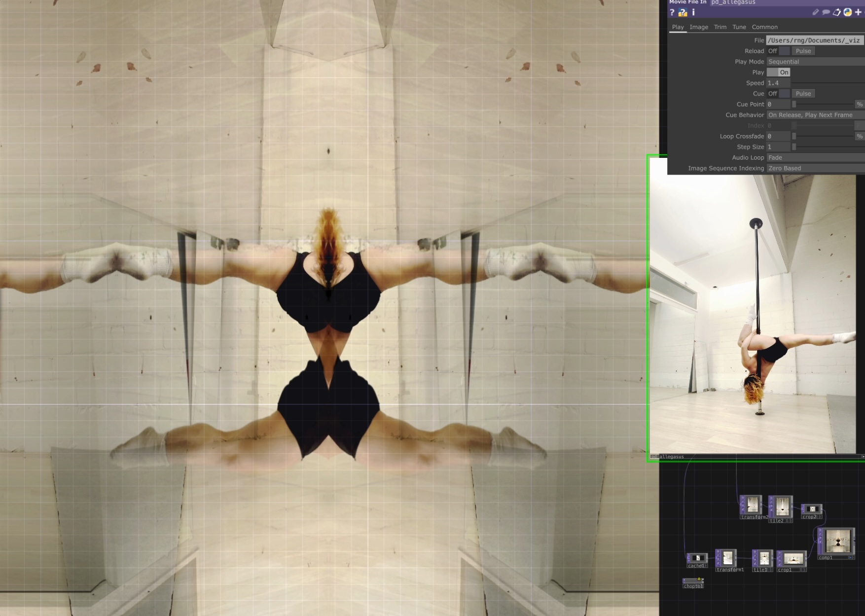Toggle the Cue switch on
The height and width of the screenshot is (616, 865).
click(779, 94)
